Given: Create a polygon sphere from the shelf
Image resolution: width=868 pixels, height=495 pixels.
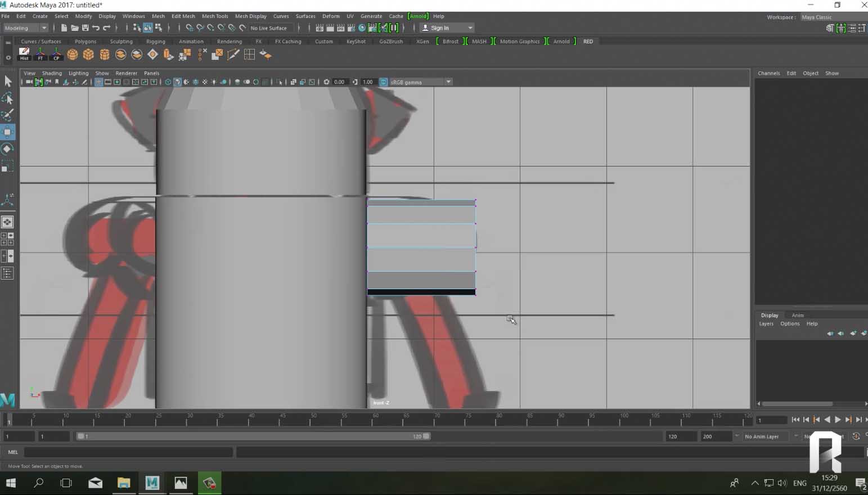Looking at the screenshot, I should click(73, 55).
